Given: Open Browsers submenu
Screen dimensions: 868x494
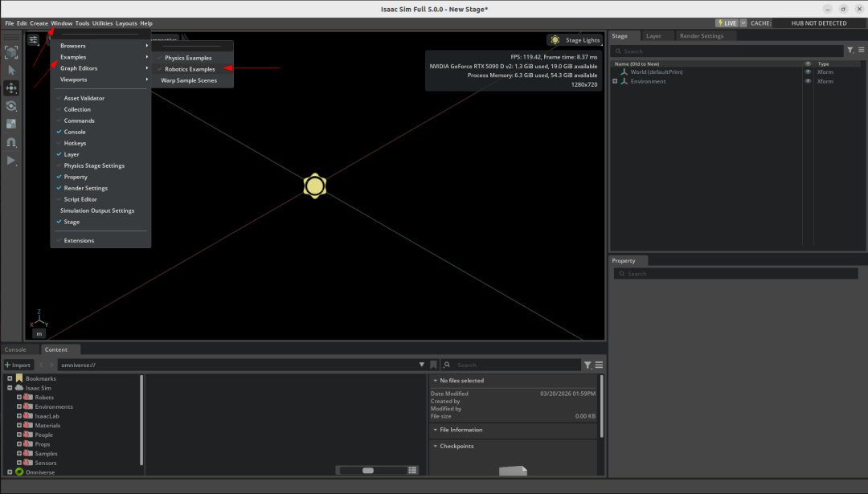Looking at the screenshot, I should coord(100,46).
